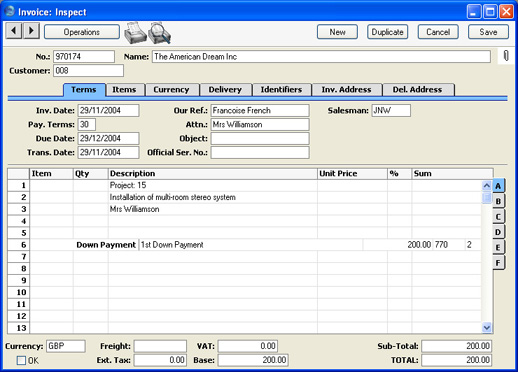This screenshot has width=518, height=372.
Task: Click the Sub-Total field
Action: coord(456,346)
